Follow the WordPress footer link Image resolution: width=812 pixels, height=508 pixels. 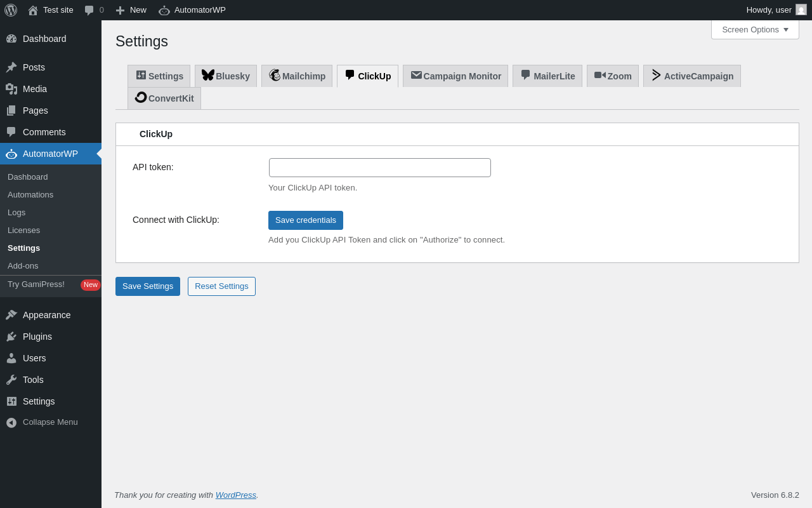(x=236, y=495)
